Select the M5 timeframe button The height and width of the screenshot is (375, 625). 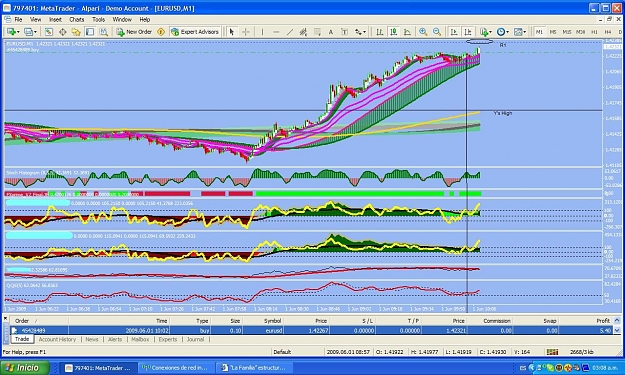553,32
